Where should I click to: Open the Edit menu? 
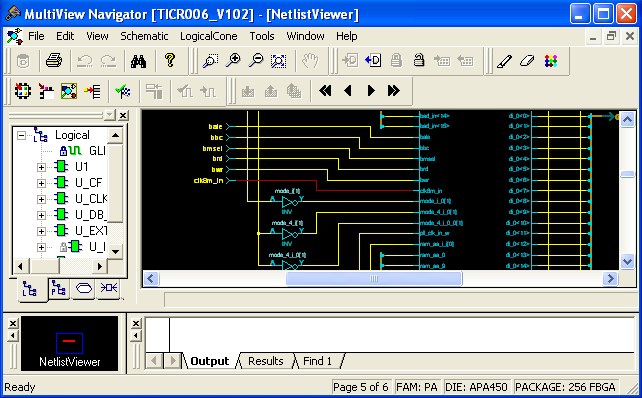click(x=65, y=36)
